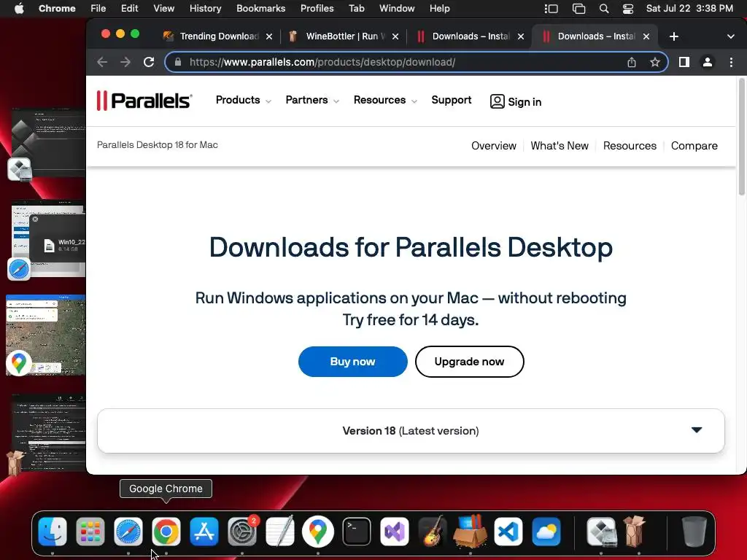Click Sign in
Image resolution: width=747 pixels, height=560 pixels.
(516, 101)
